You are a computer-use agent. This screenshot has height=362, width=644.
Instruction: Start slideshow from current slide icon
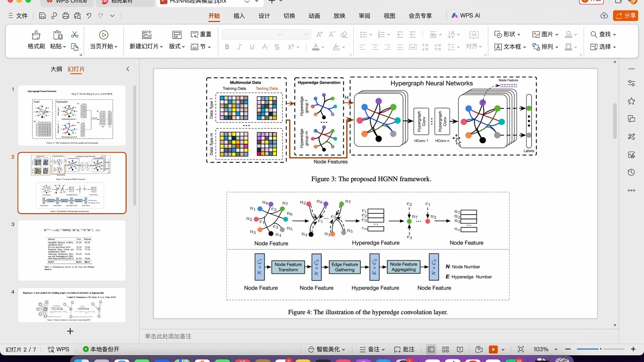(x=104, y=35)
